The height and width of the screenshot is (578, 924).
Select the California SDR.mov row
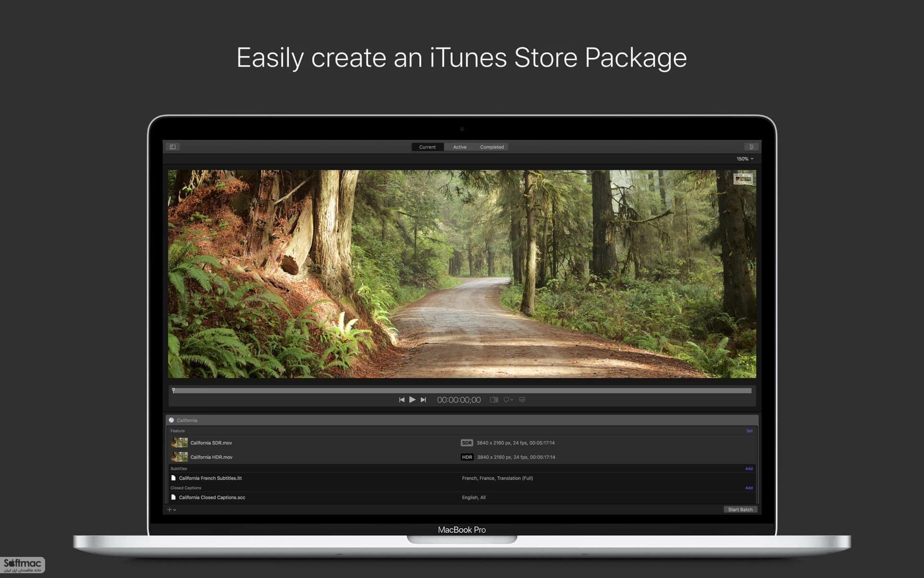coord(462,443)
